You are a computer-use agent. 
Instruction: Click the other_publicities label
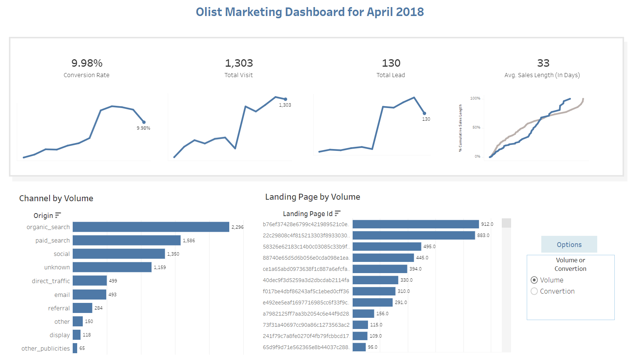click(45, 348)
